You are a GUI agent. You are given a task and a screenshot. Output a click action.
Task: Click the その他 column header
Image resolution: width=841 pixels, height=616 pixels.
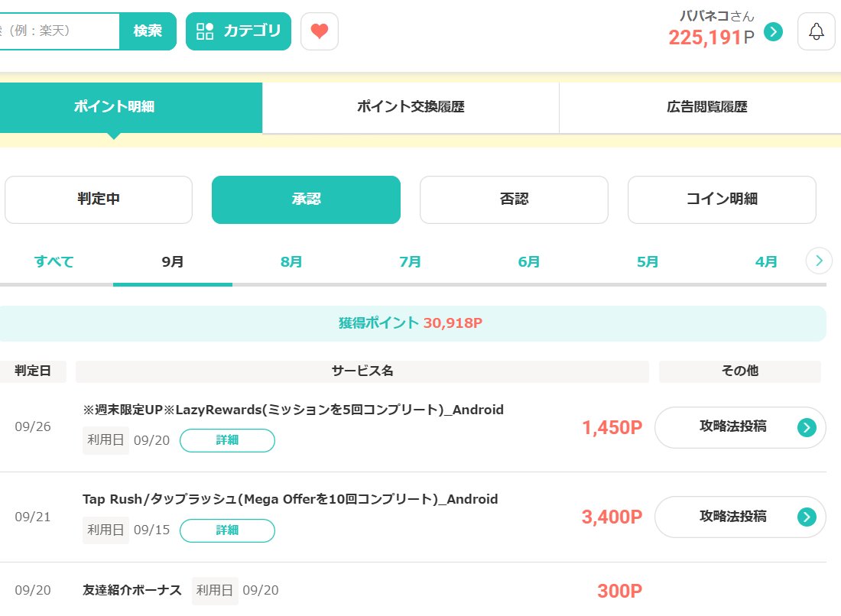tap(739, 371)
